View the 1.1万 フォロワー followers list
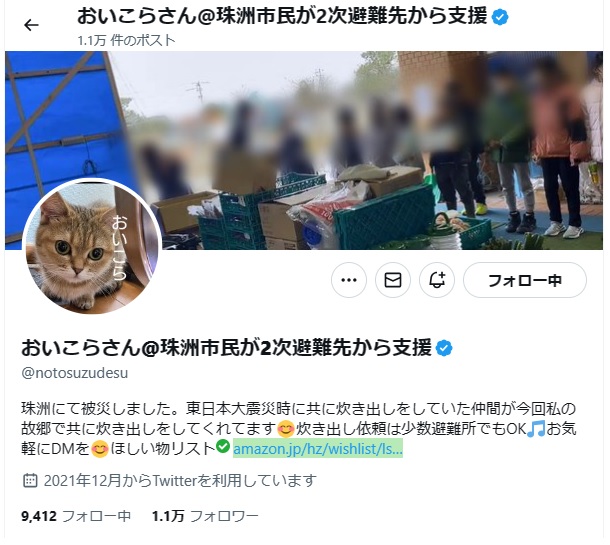The width and height of the screenshot is (610, 545). tap(205, 516)
